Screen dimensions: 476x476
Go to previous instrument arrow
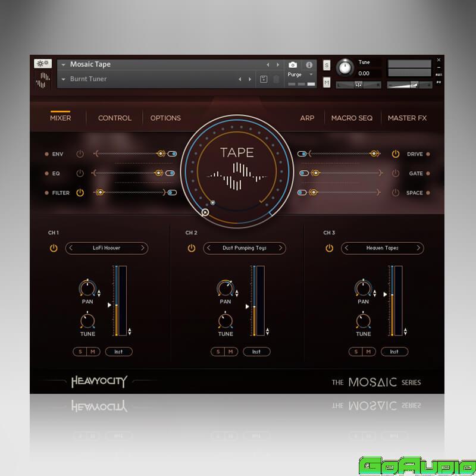click(268, 65)
